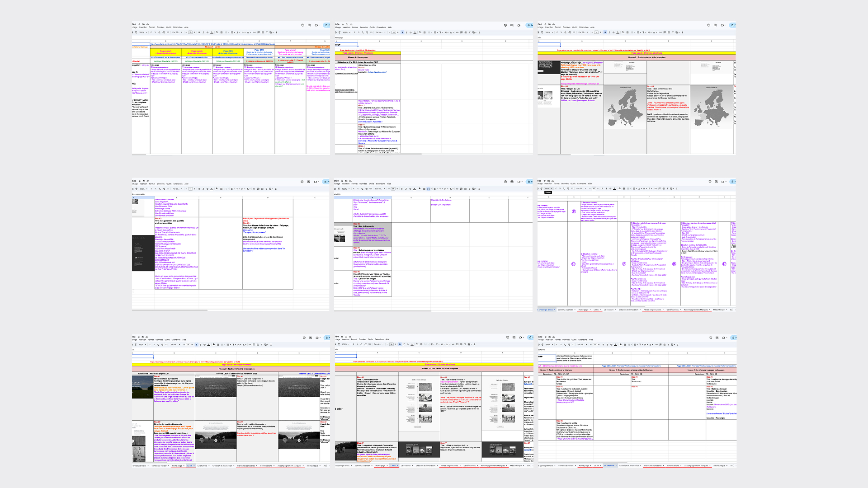Viewport: 868px width, 488px height.
Task: Open text color picker in Niveau 1 overview sheet
Action: pos(212,33)
